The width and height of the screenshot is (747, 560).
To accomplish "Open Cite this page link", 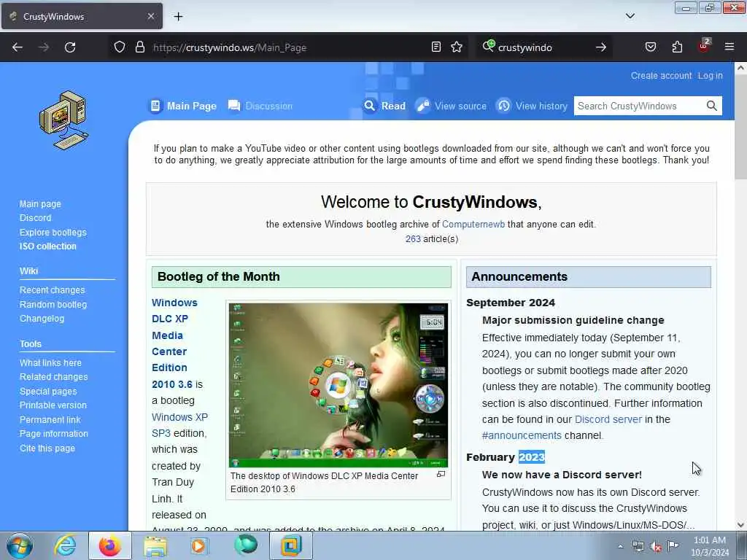I will pos(47,448).
